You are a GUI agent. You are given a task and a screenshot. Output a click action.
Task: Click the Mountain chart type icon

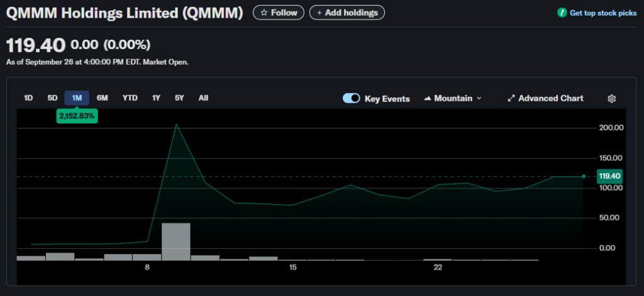click(428, 98)
